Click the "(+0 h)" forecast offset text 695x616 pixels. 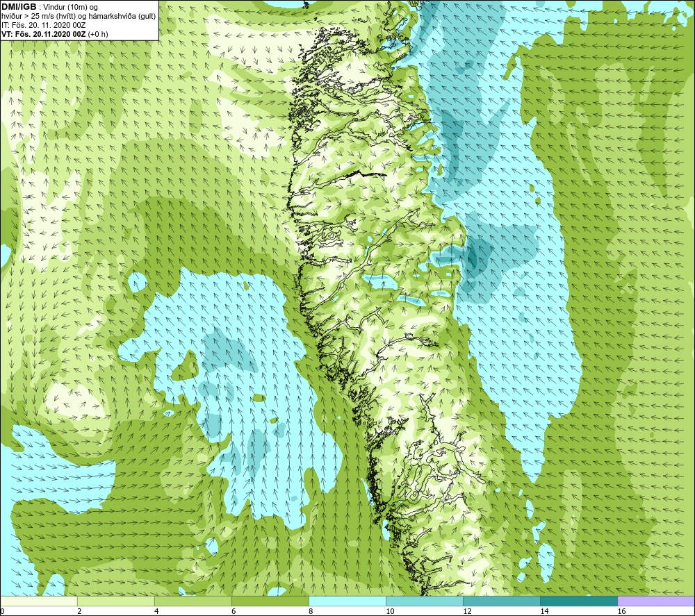[98, 34]
